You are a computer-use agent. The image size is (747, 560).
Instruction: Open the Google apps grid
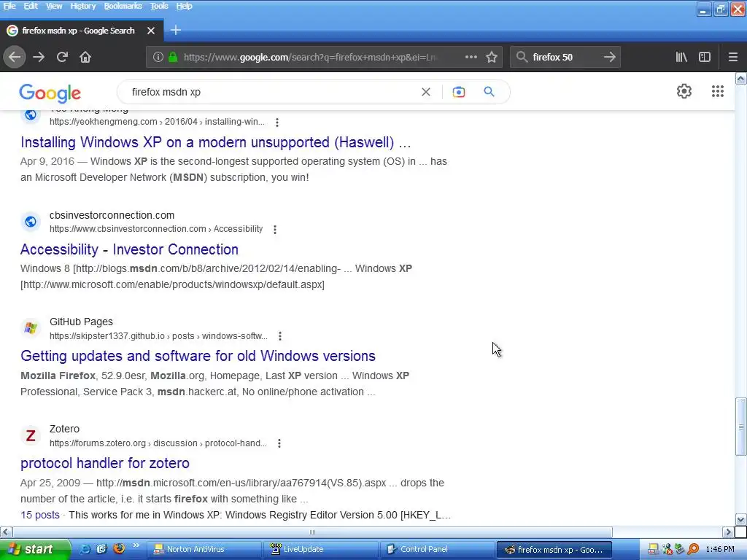click(x=718, y=91)
